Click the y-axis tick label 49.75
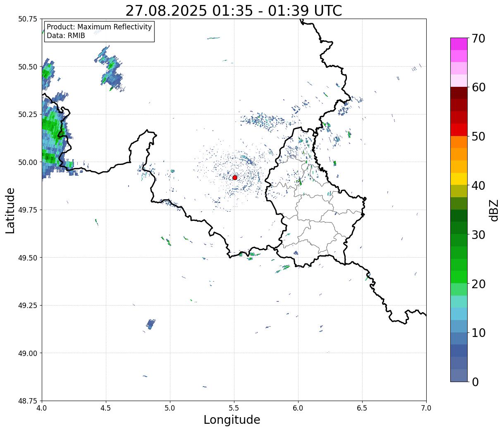 click(28, 210)
